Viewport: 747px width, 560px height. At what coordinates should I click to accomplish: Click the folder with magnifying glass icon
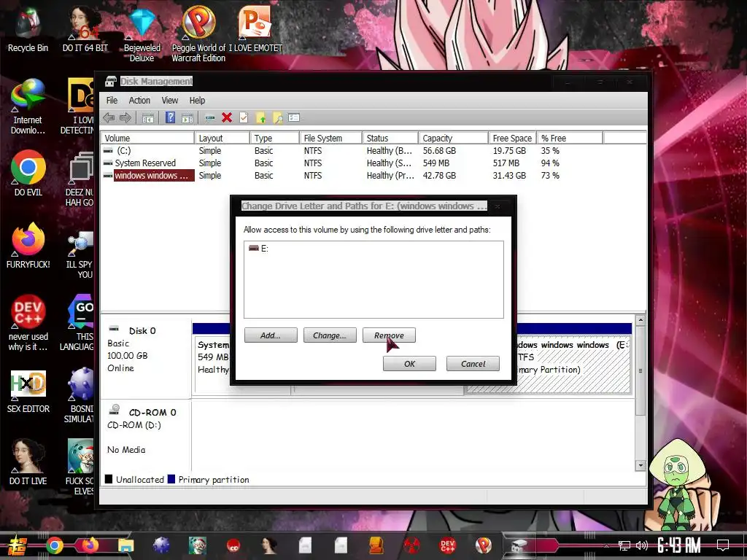click(x=277, y=118)
